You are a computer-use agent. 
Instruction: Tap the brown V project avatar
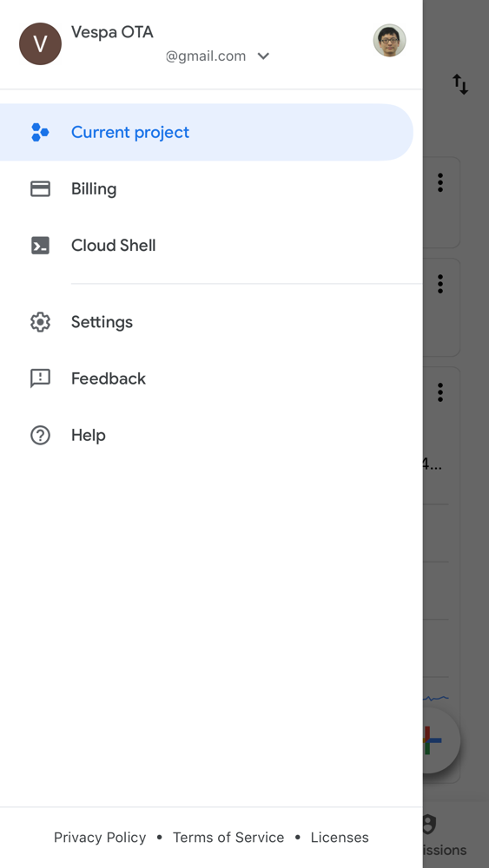tap(40, 43)
